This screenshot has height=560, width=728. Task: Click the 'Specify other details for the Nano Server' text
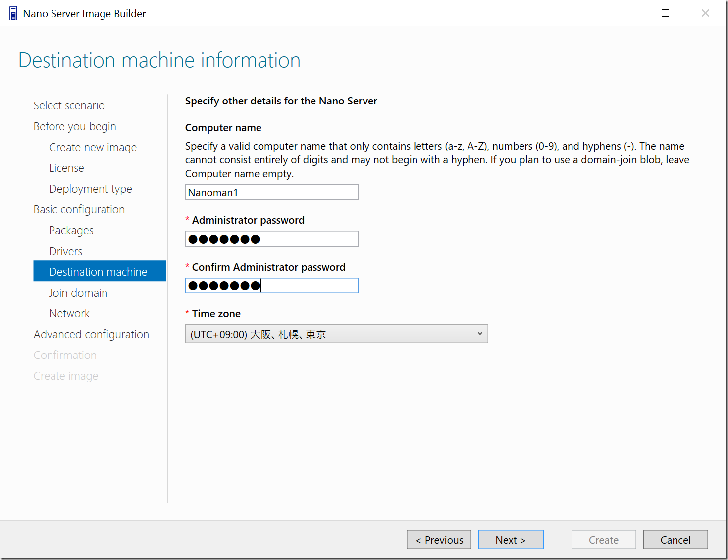coord(281,101)
